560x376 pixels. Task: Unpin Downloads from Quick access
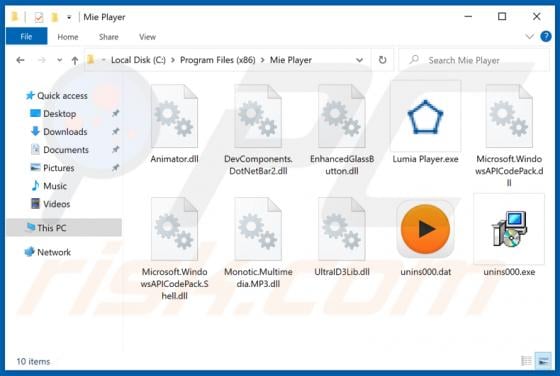tap(115, 131)
